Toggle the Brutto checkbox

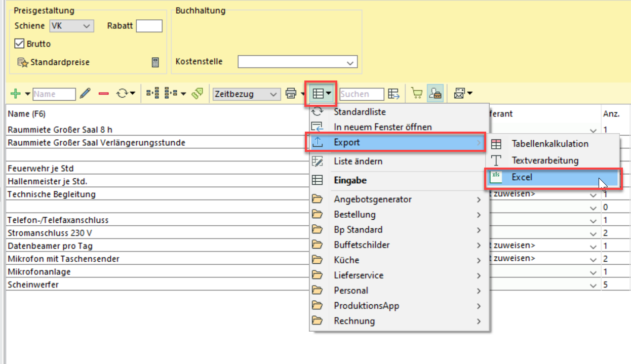[x=20, y=44]
